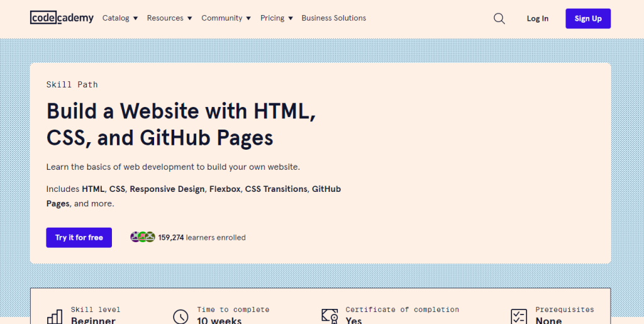The height and width of the screenshot is (324, 644).
Task: Click the learner avatars icon group
Action: click(143, 237)
